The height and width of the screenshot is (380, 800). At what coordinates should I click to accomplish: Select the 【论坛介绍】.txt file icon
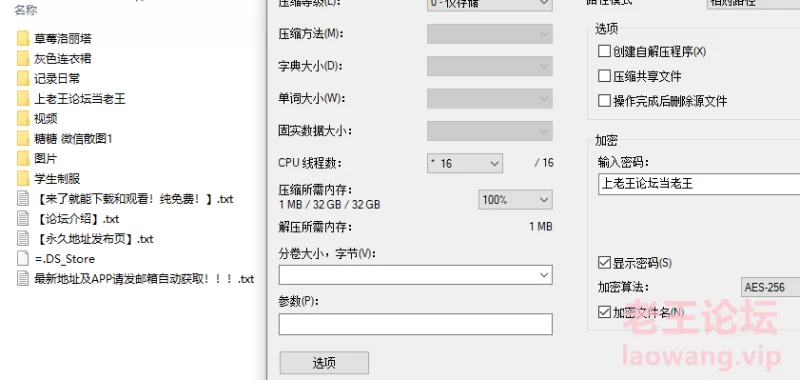point(23,219)
